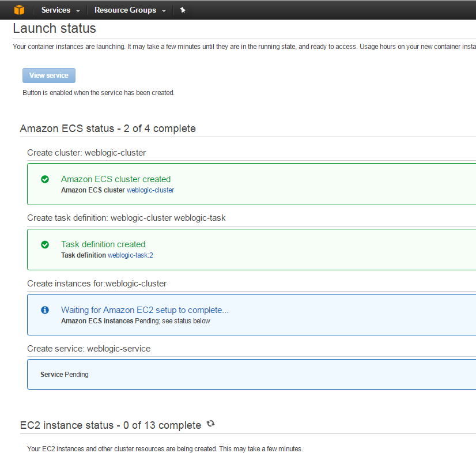The image size is (476, 453).
Task: Click 'Waiting for Amazon EC2 setup to complete' message
Action: point(145,310)
